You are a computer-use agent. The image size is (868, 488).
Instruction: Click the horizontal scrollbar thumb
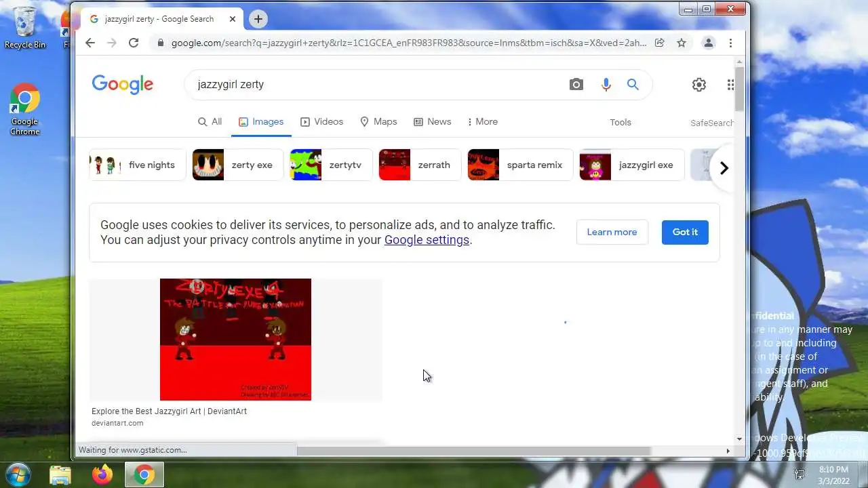[x=473, y=451]
